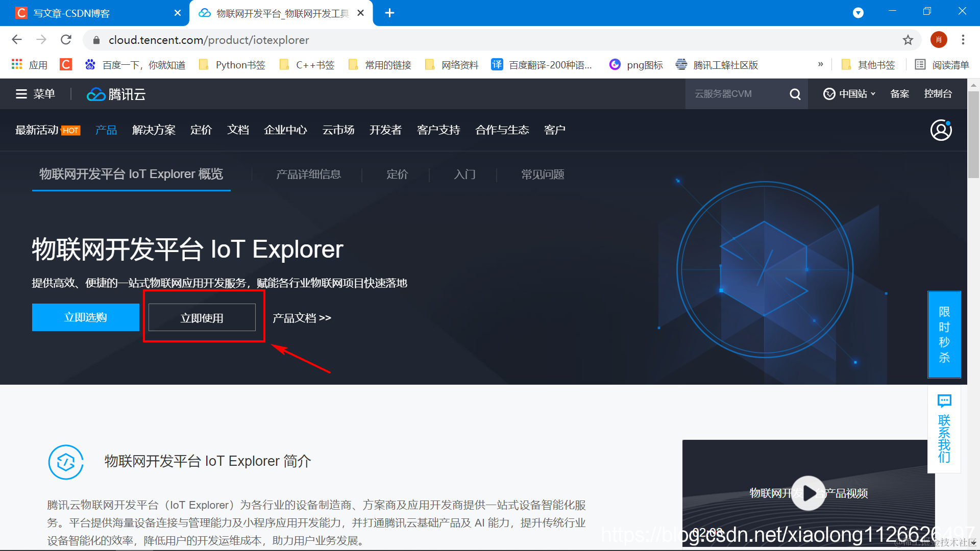Open the 百度一下 bookmark
The width and height of the screenshot is (980, 551).
tap(135, 65)
